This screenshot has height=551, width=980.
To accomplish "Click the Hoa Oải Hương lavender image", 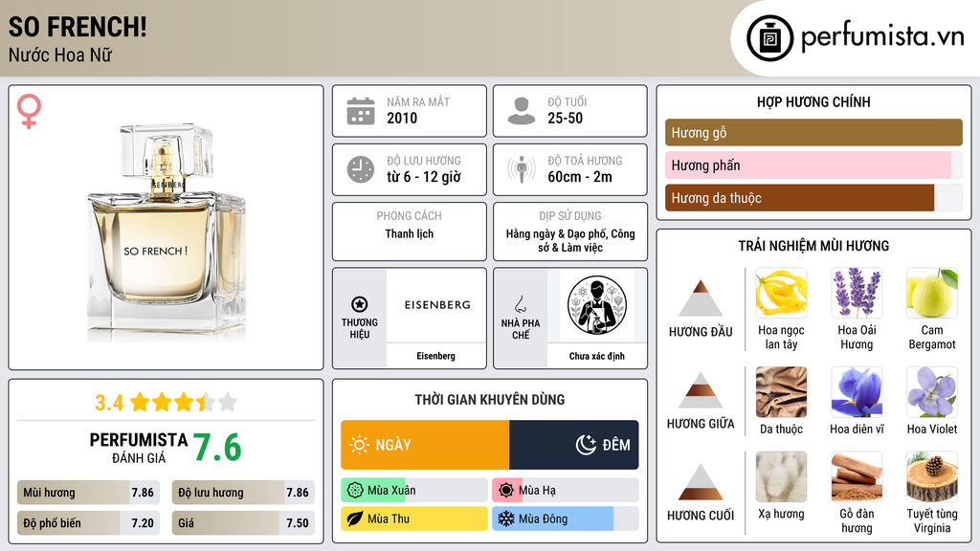I will coord(857,293).
